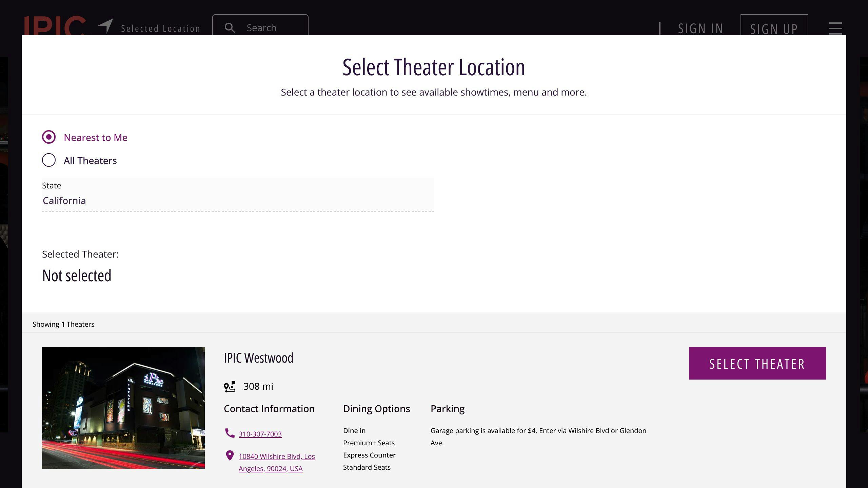
Task: Click the IPIC Westwood theater name
Action: (259, 358)
